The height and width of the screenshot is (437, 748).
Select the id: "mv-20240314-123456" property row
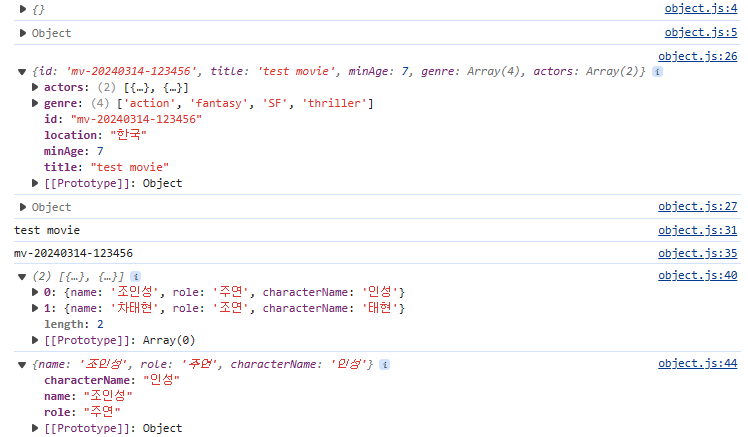(123, 119)
